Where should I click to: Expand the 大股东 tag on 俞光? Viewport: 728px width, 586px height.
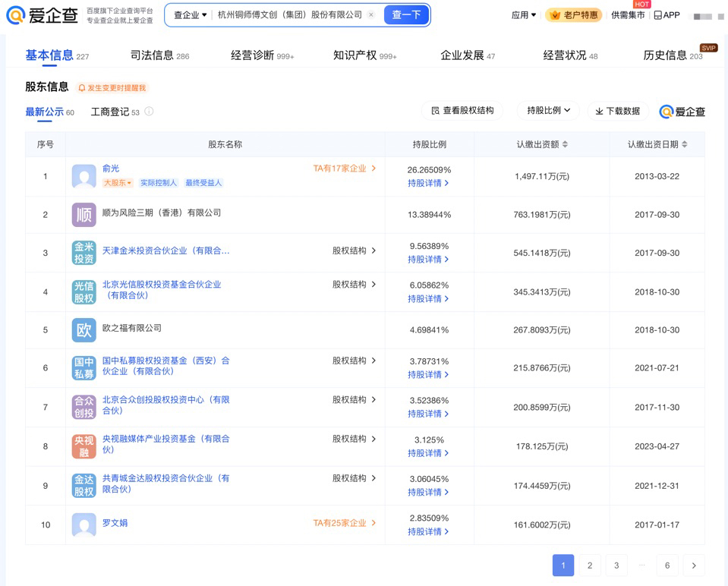(118, 183)
